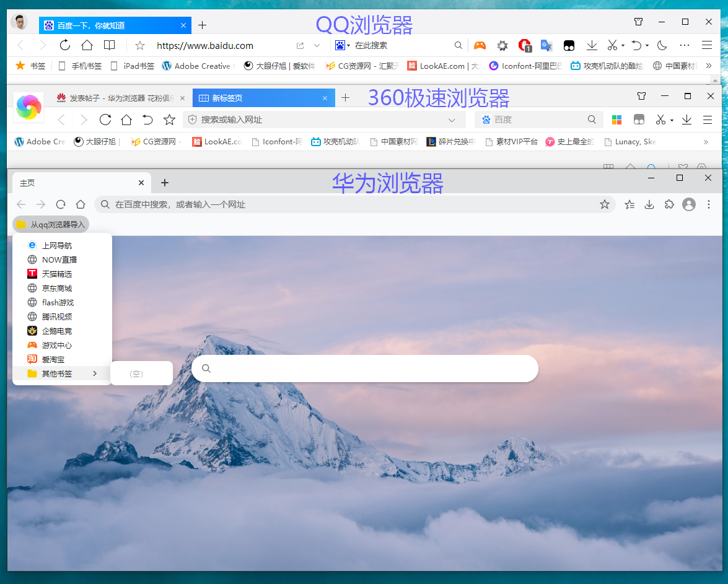
Task: Expand 360 browser address bar dropdown chevron
Action: click(452, 120)
